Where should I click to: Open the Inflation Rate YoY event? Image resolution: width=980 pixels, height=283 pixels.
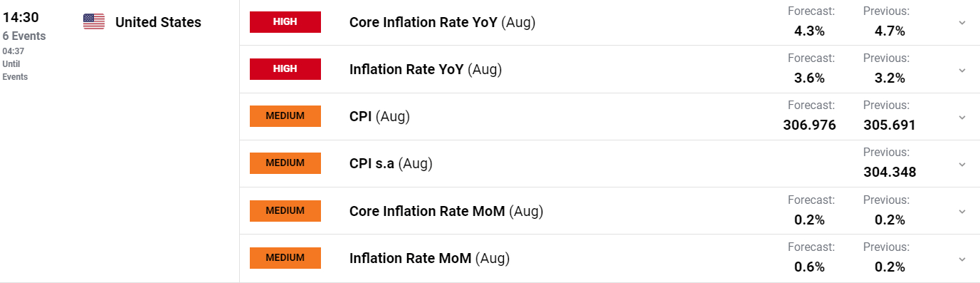click(x=426, y=69)
